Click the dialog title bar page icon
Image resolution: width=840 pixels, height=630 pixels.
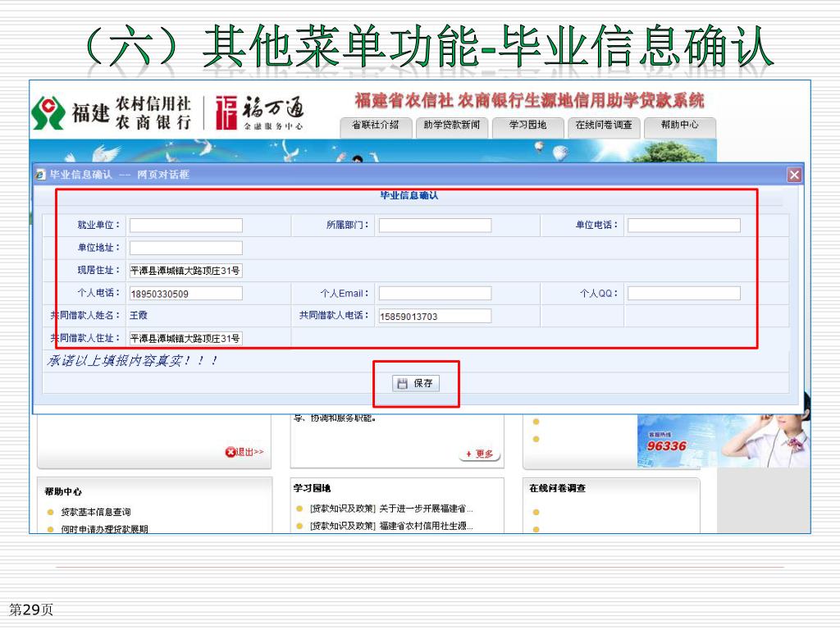(40, 175)
